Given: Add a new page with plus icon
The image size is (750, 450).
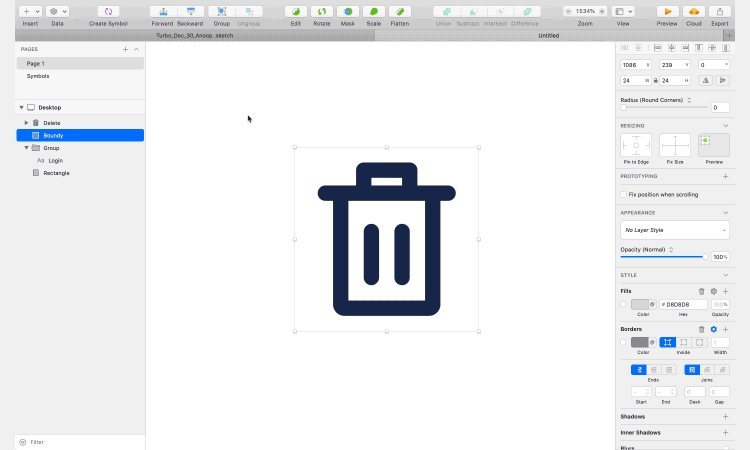Looking at the screenshot, I should [125, 49].
